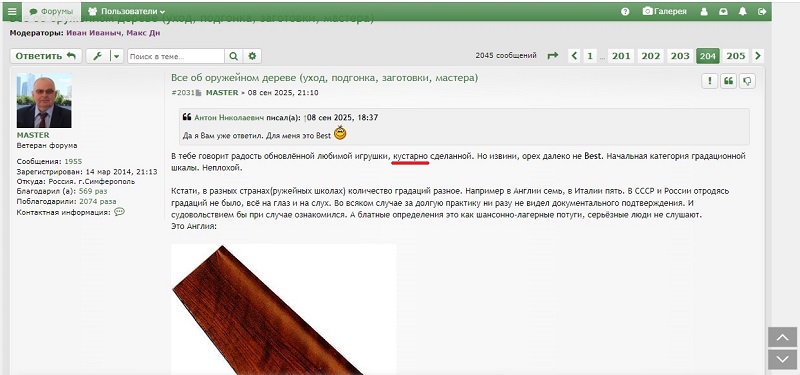The height and width of the screenshot is (375, 800).
Task: Go to page 203
Action: [680, 56]
